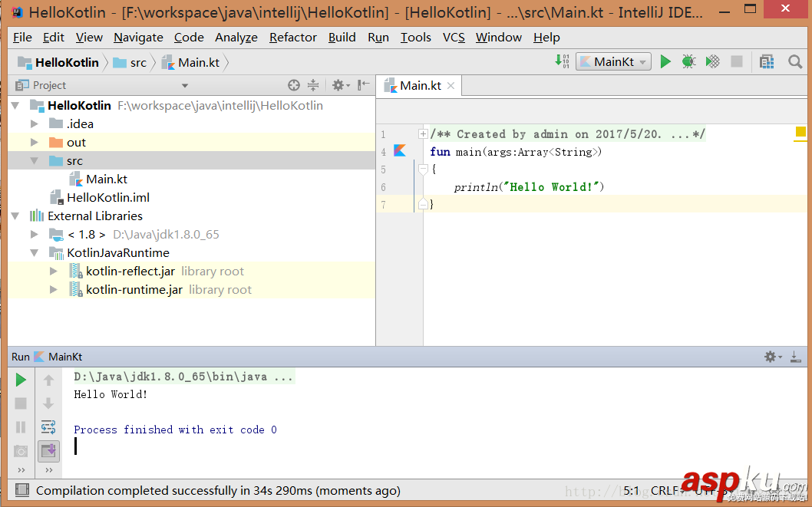812x507 pixels.
Task: Expand the out folder
Action: tap(35, 142)
